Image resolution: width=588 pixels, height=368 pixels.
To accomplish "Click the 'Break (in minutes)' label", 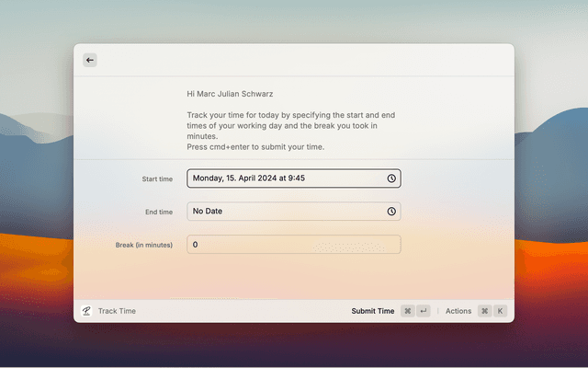I will point(144,245).
